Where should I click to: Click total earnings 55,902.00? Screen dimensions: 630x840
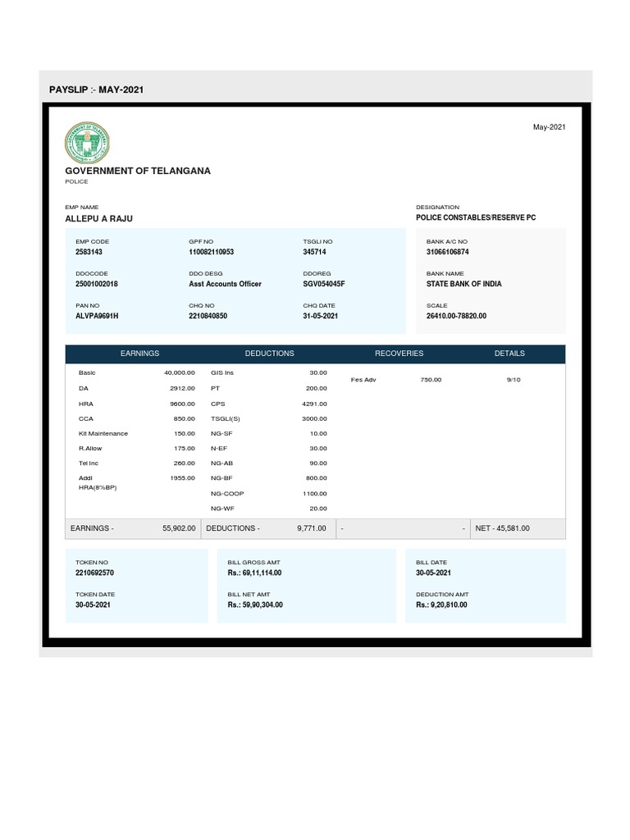pos(180,529)
